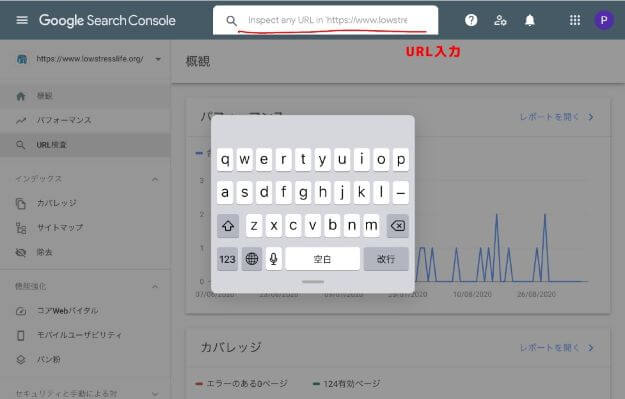Image resolution: width=625 pixels, height=399 pixels.
Task: Open モバイルユーザビリティ report
Action: 85,335
